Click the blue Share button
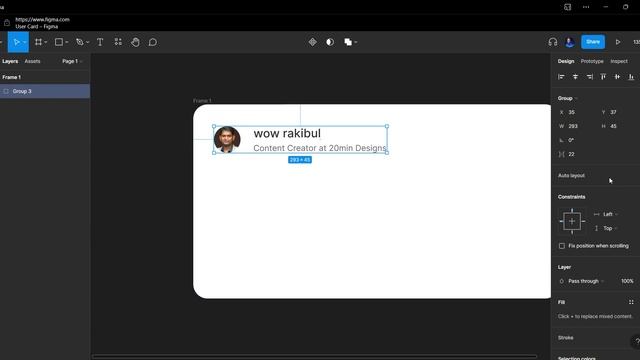Image resolution: width=640 pixels, height=360 pixels. click(x=593, y=42)
